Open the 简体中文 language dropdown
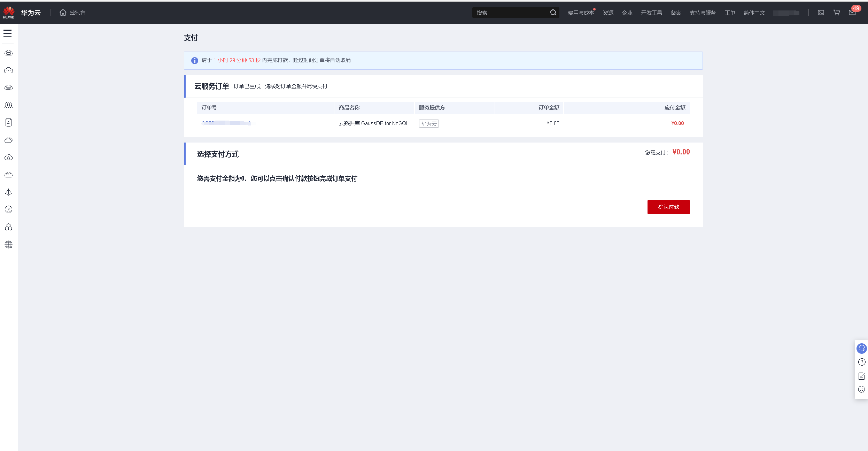Viewport: 868px width, 451px height. pos(754,13)
